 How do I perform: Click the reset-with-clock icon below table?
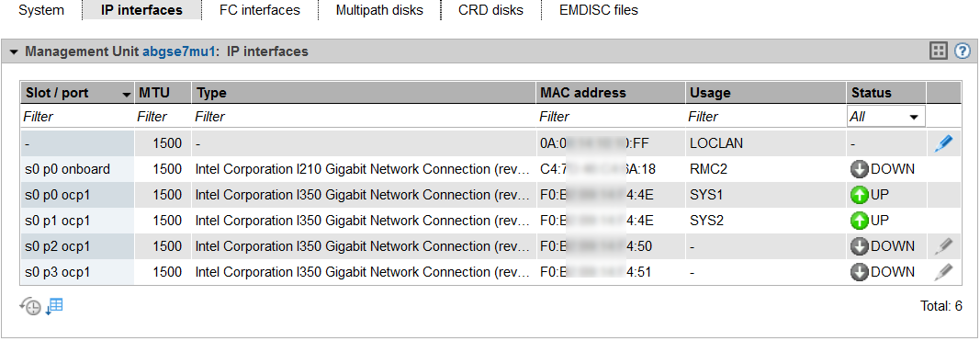point(30,306)
